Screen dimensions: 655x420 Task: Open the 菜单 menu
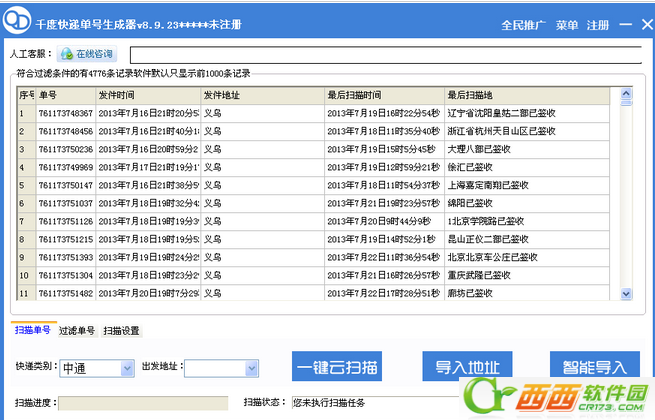click(566, 25)
